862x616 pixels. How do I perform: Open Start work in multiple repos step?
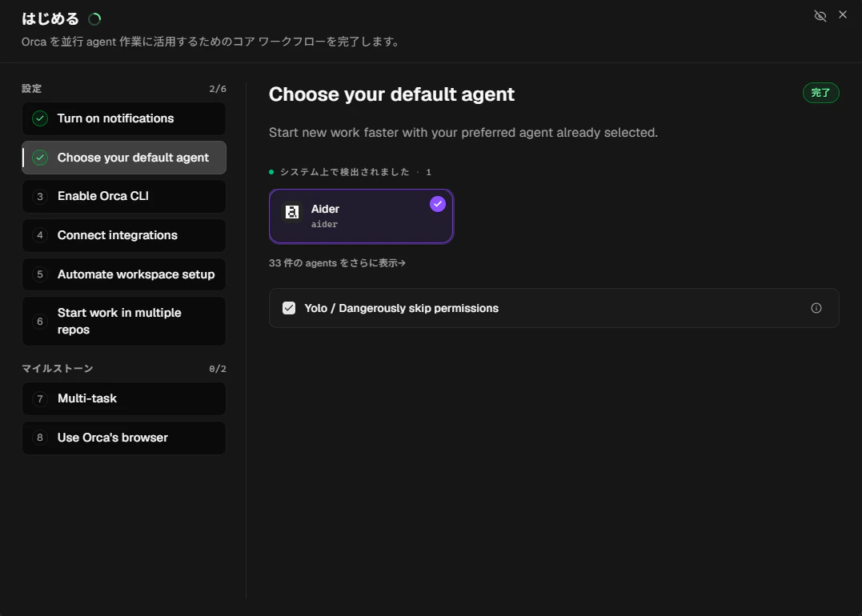pyautogui.click(x=124, y=322)
